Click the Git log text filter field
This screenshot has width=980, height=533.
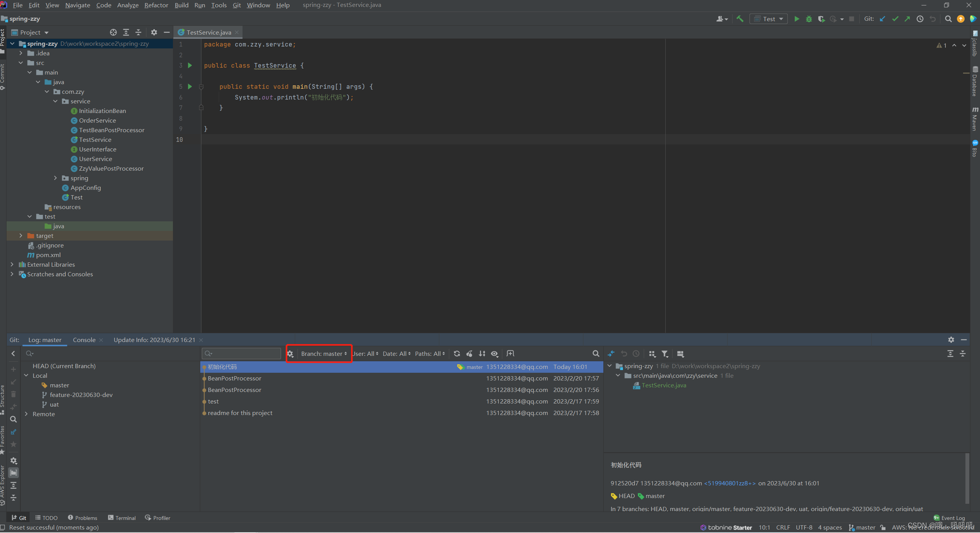click(x=241, y=354)
